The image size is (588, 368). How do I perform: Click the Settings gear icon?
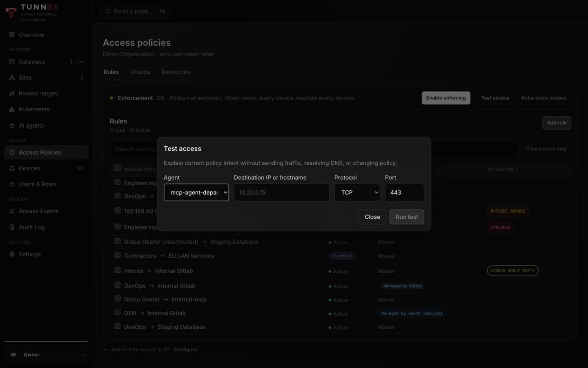click(x=12, y=254)
